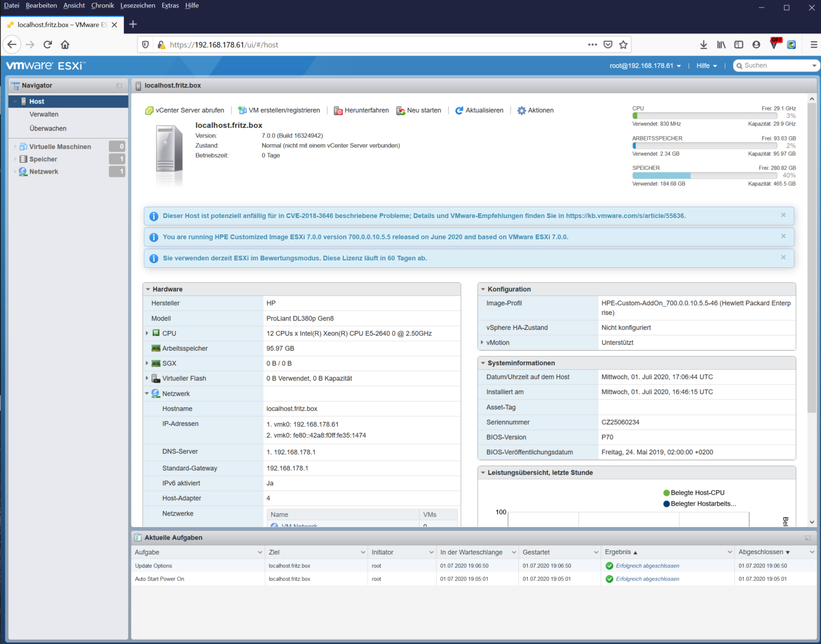Dismiss the Bewertungsmodus license notice
The height and width of the screenshot is (644, 821).
783,258
